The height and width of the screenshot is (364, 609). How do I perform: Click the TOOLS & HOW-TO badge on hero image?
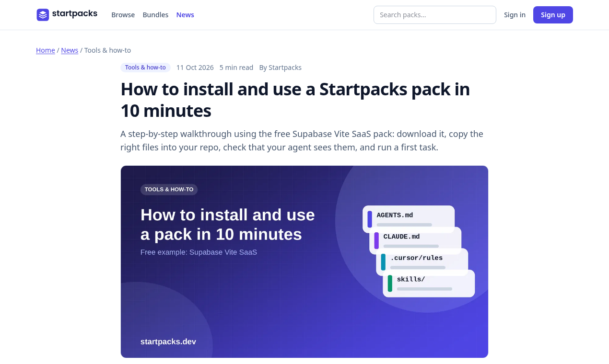[x=169, y=190]
